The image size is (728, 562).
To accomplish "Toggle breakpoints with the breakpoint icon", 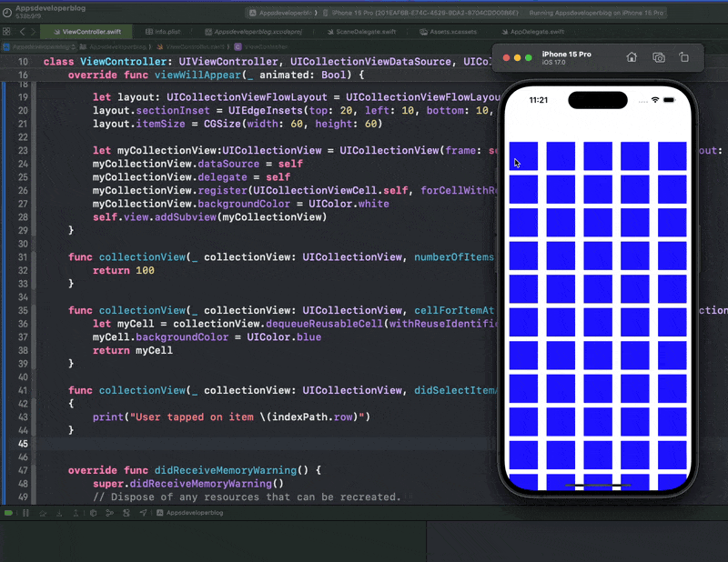I will (x=9, y=512).
